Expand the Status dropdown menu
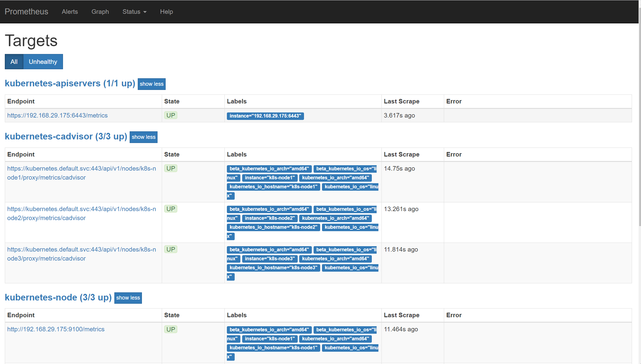The image size is (641, 364). [x=134, y=12]
